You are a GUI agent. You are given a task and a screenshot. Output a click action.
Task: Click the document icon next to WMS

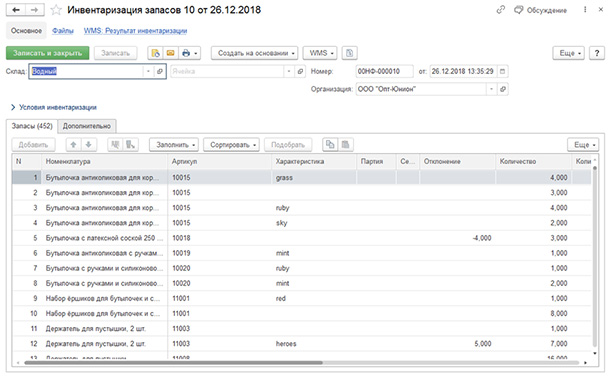349,53
